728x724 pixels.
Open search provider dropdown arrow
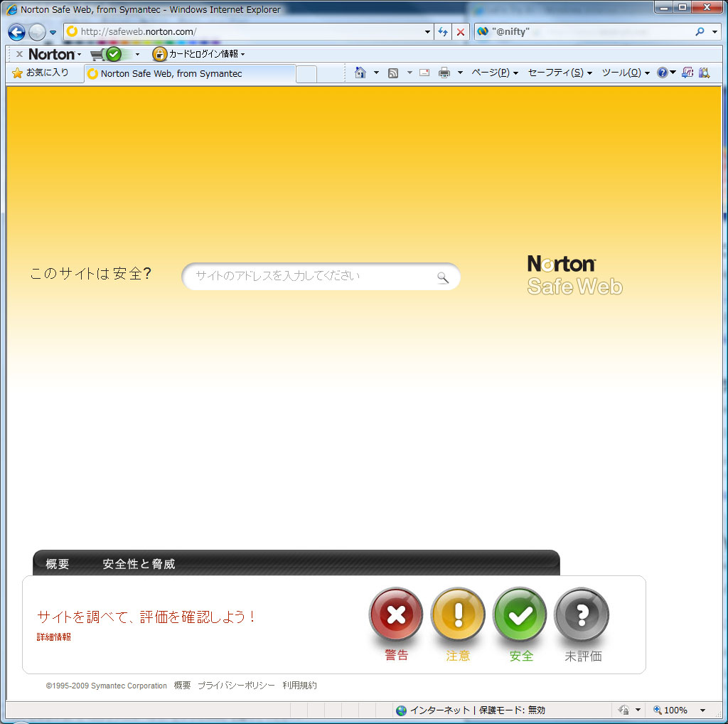[715, 32]
